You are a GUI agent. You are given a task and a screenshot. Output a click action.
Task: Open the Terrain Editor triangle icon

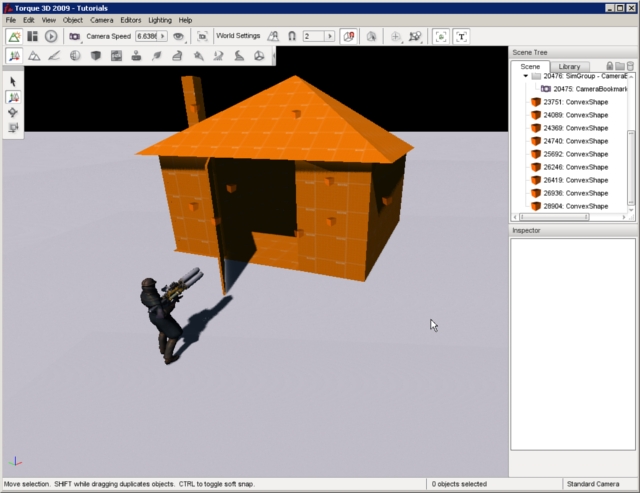point(33,56)
